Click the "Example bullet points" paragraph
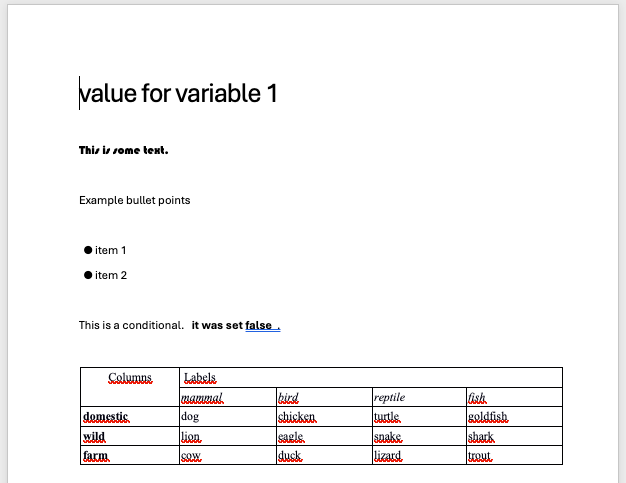The width and height of the screenshot is (626, 483). [134, 200]
